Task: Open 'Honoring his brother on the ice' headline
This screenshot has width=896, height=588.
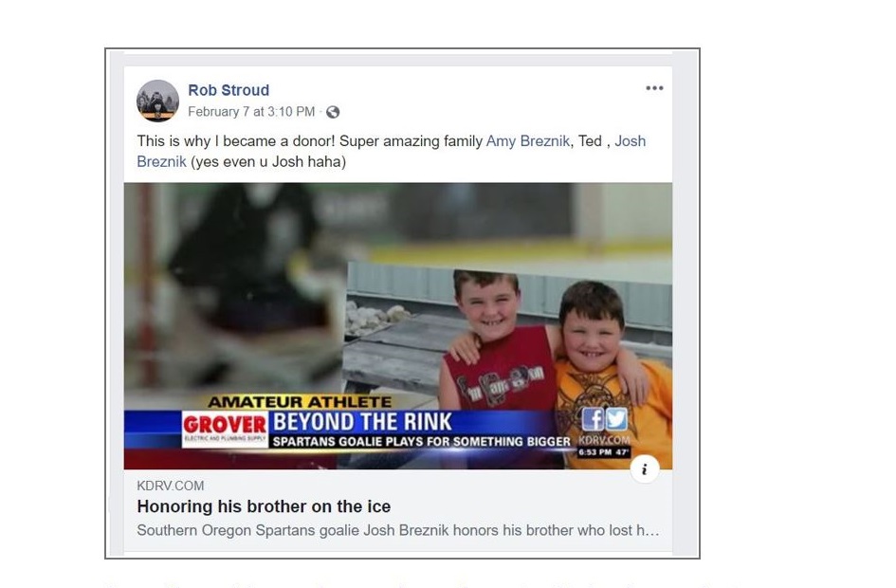Action: click(x=264, y=506)
